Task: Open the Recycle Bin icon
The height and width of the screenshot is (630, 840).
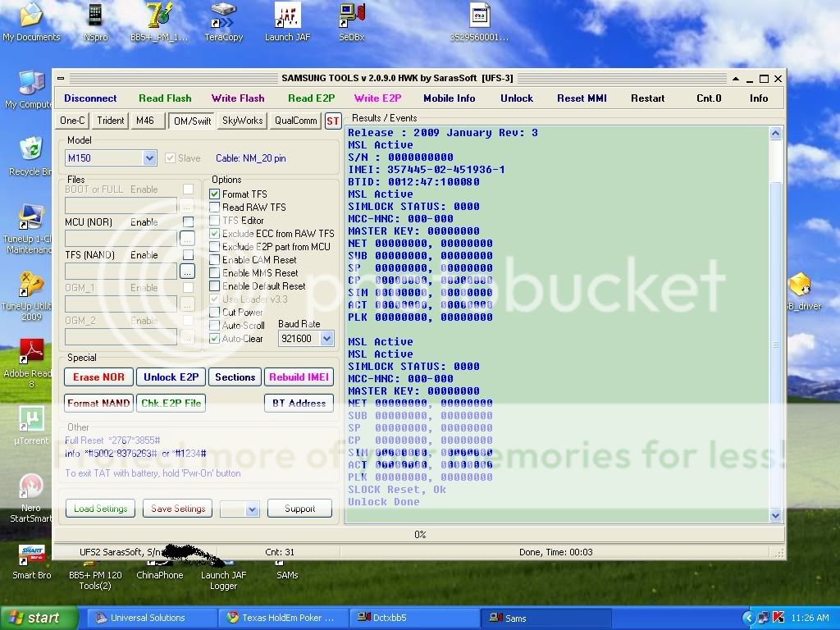Action: pyautogui.click(x=30, y=155)
